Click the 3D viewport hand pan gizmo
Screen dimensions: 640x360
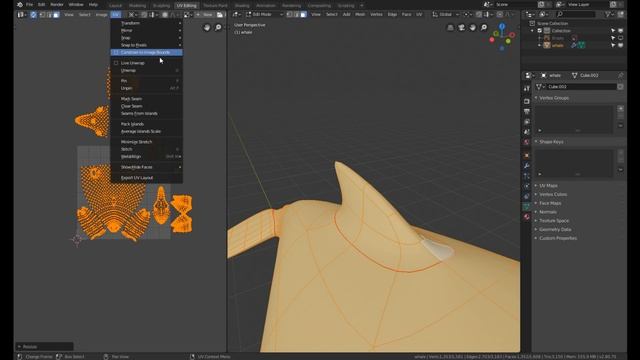(473, 27)
